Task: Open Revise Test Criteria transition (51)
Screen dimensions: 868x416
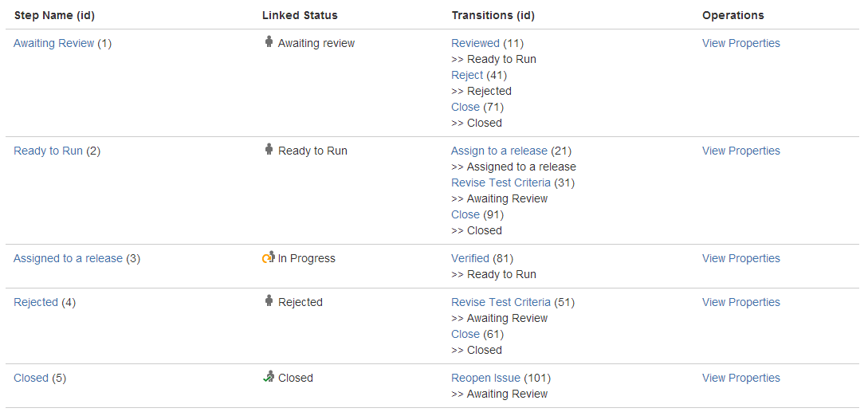Action: (501, 302)
